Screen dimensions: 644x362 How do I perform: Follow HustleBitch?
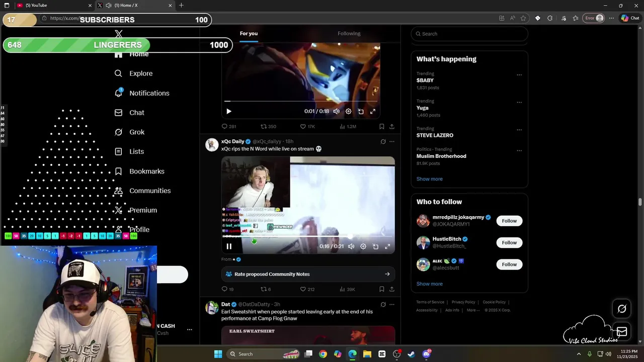tap(509, 242)
